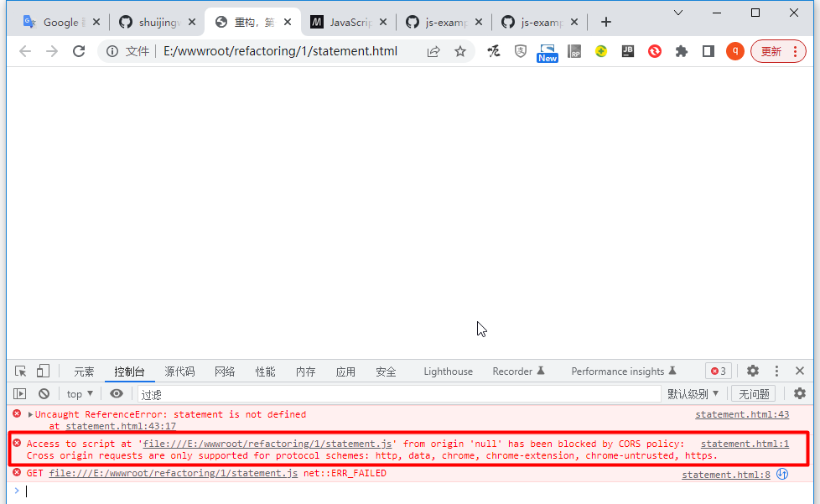Viewport: 820px width, 504px height.
Task: Focus the 过滤 console filter field
Action: click(400, 393)
